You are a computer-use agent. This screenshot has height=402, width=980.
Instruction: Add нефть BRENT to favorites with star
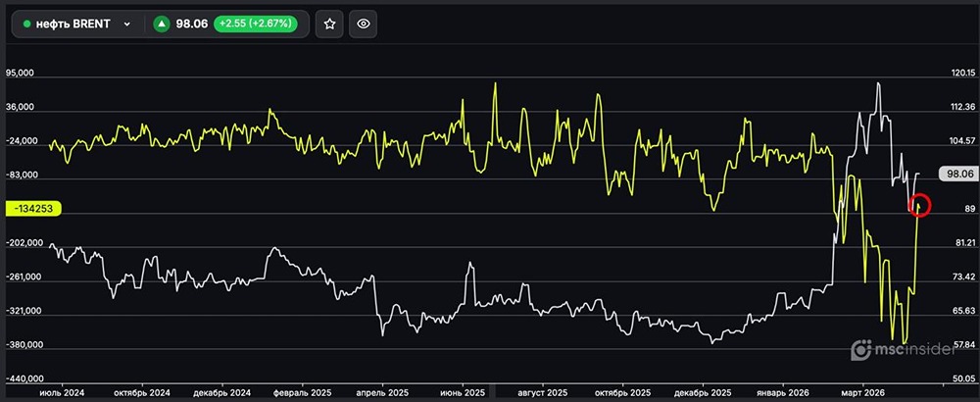pos(330,24)
